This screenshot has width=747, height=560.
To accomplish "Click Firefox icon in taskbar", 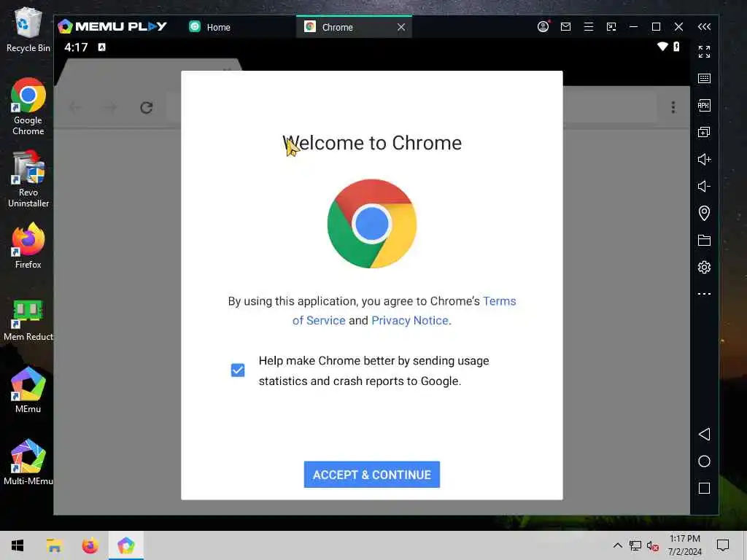I will pyautogui.click(x=90, y=545).
